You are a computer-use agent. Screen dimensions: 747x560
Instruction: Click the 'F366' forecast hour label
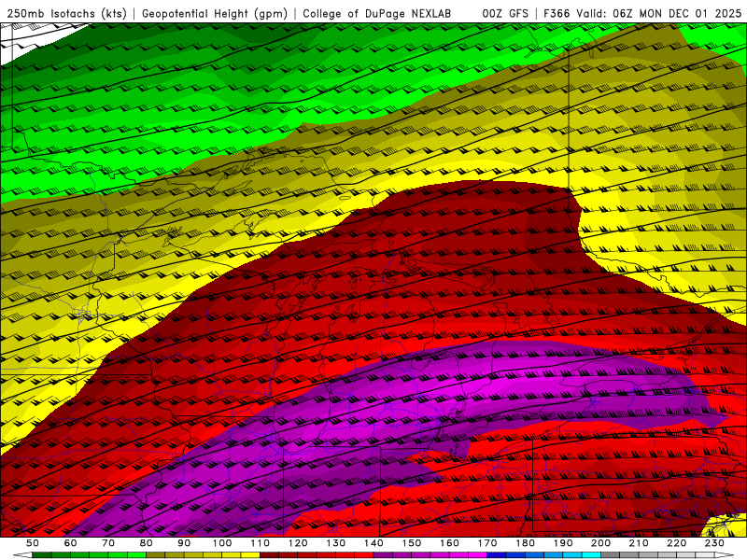click(x=557, y=14)
